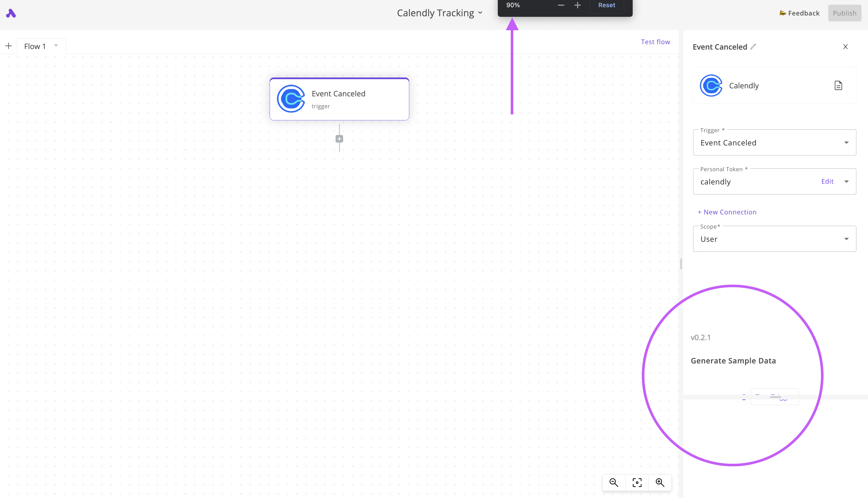
Task: Click the minus to decrease 90% zoom level
Action: (561, 5)
